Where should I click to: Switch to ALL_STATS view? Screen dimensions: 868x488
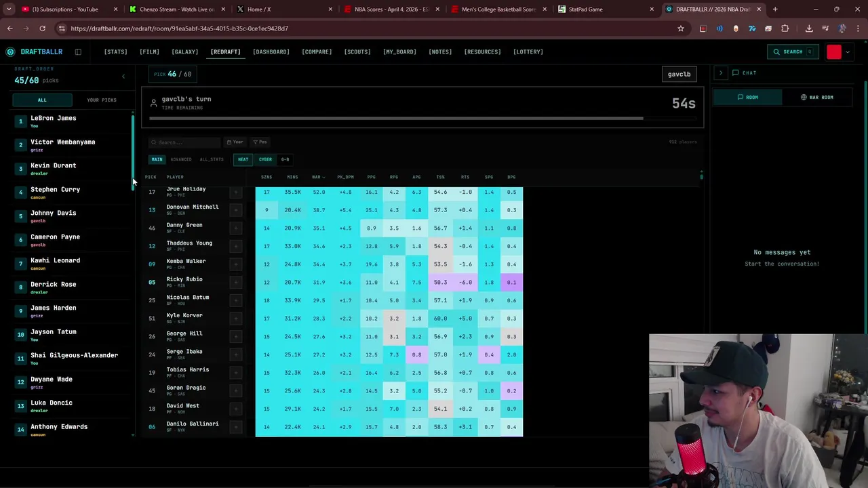[x=212, y=159]
